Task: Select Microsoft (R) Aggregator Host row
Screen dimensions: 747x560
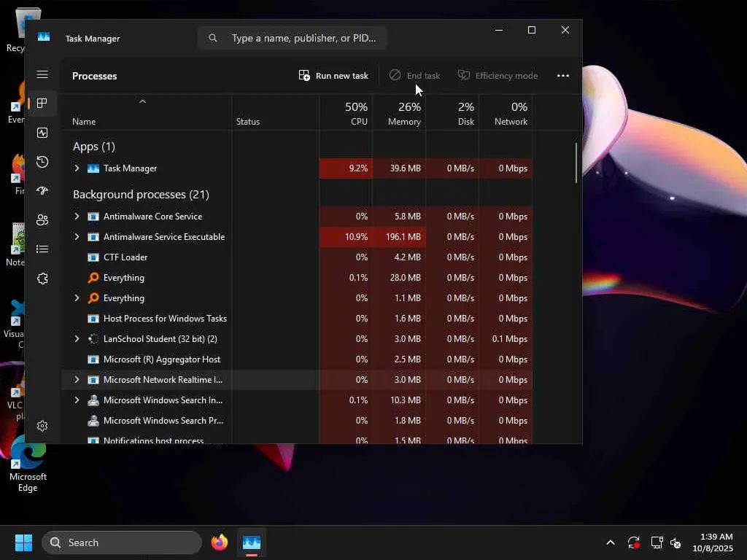Action: pyautogui.click(x=297, y=359)
